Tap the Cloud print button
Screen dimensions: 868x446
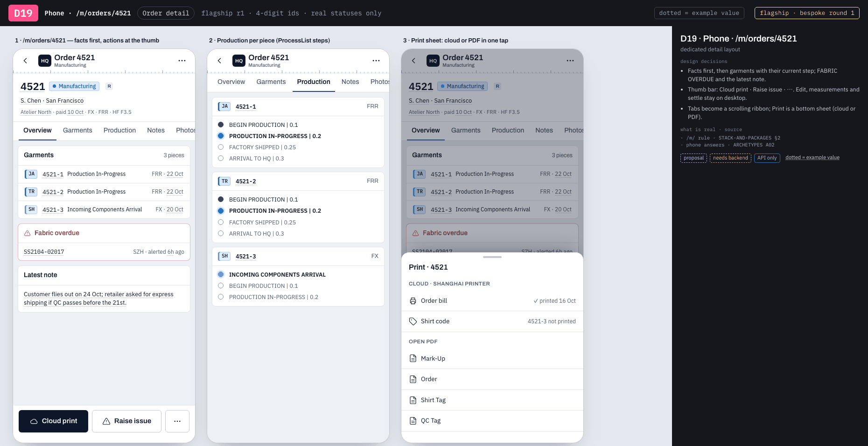53,421
